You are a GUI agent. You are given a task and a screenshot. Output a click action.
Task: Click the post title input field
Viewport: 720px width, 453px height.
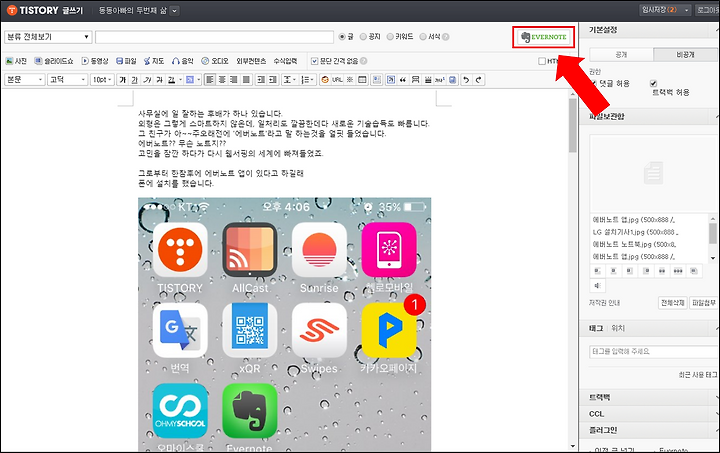click(214, 37)
